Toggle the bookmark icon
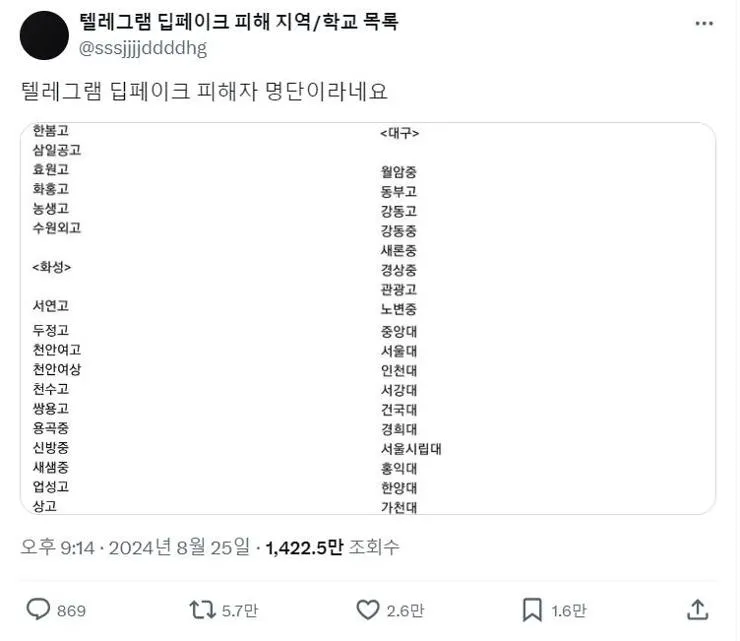The height and width of the screenshot is (641, 740). pos(532,609)
